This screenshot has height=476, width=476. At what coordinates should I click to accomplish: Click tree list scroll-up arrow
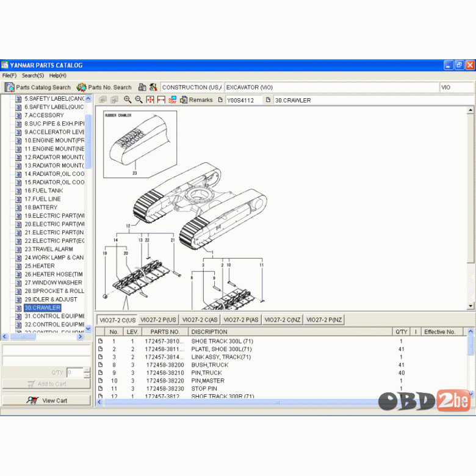point(88,98)
